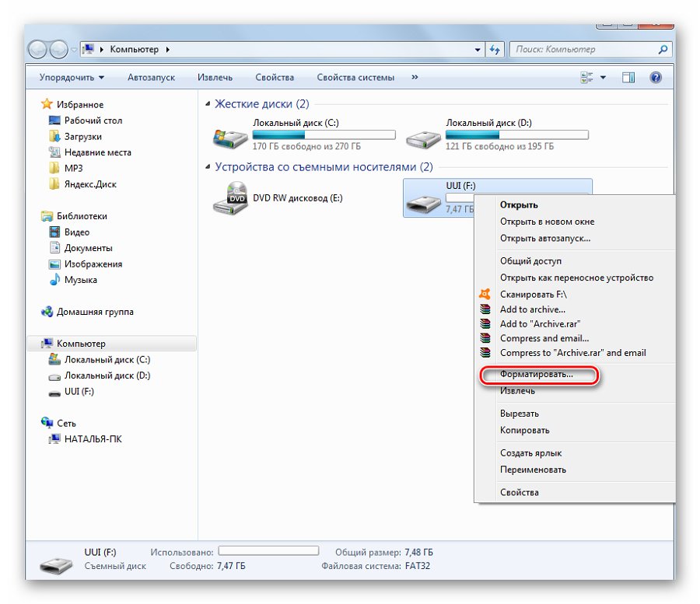This screenshot has width=700, height=604.
Task: Select Создать ярлык menu item
Action: pos(530,452)
